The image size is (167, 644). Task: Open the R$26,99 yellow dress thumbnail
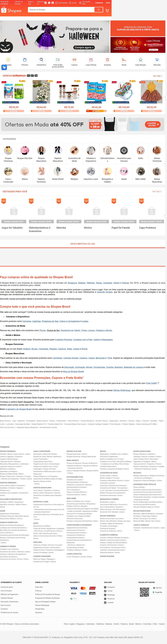click(x=151, y=92)
